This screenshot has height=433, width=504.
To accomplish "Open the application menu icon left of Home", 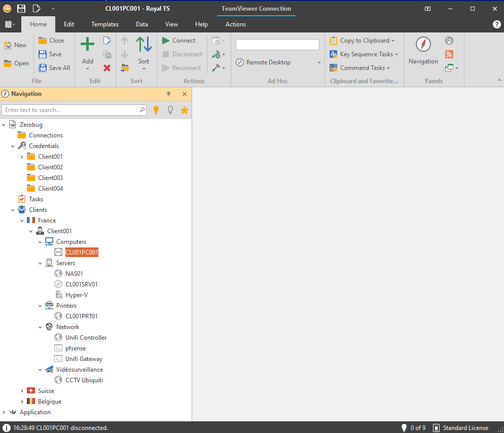I will [x=10, y=24].
